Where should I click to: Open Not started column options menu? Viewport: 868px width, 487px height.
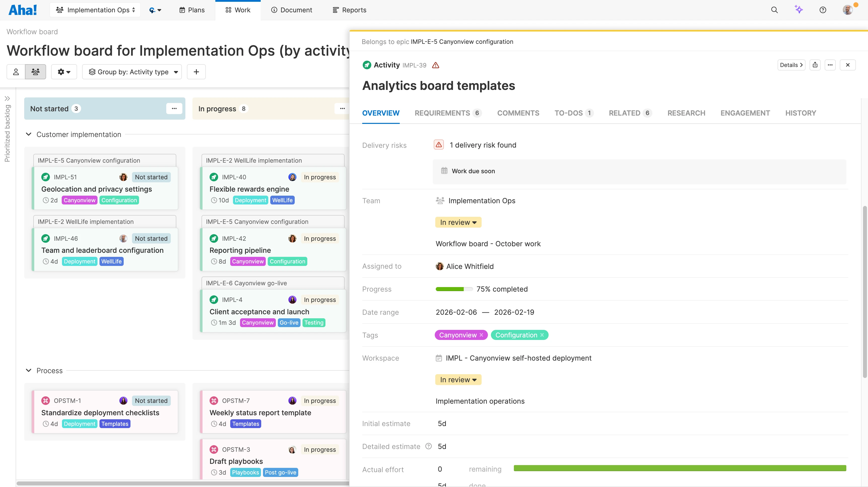point(174,109)
